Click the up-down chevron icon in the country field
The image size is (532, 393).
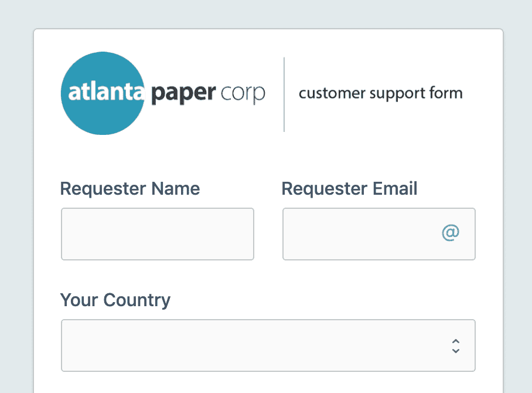456,346
